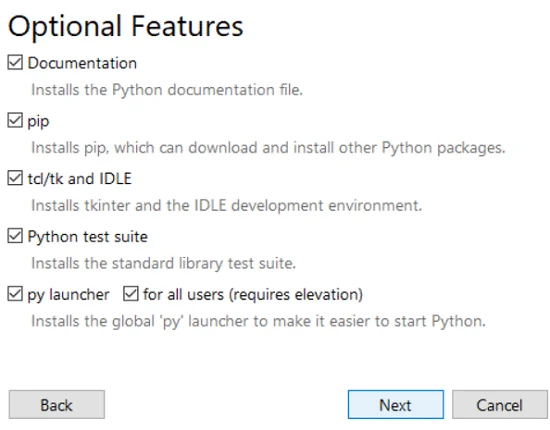
Task: Uncheck the for all users checkbox
Action: 130,294
